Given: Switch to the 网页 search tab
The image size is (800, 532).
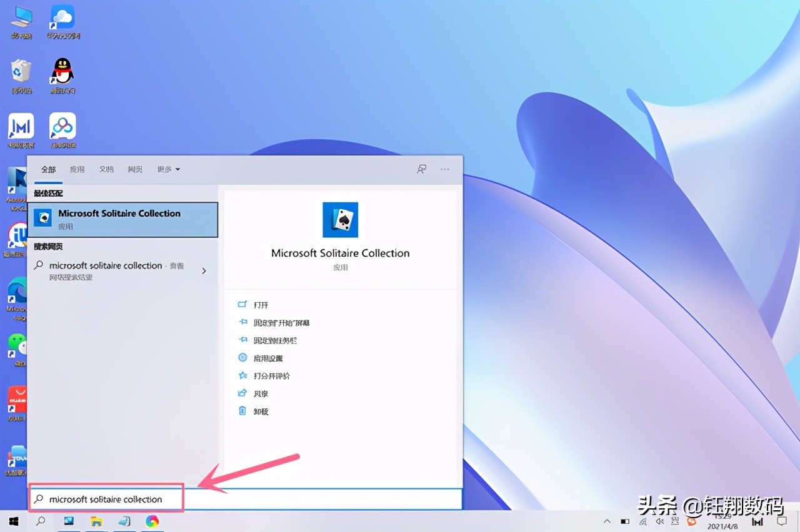Looking at the screenshot, I should click(x=135, y=169).
